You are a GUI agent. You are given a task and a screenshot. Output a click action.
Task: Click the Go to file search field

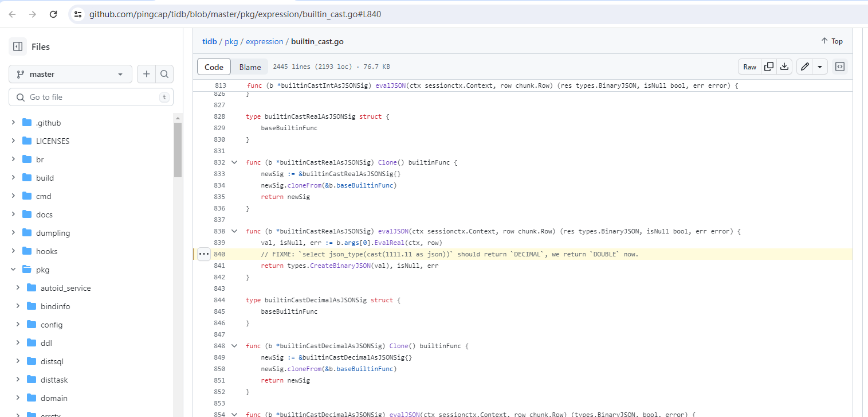pos(92,97)
